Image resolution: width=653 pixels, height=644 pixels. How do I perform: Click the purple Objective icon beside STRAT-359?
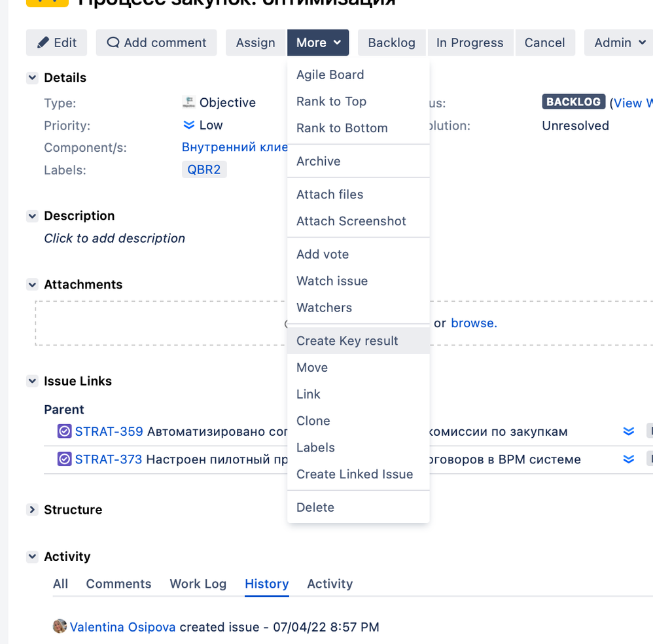pos(64,431)
